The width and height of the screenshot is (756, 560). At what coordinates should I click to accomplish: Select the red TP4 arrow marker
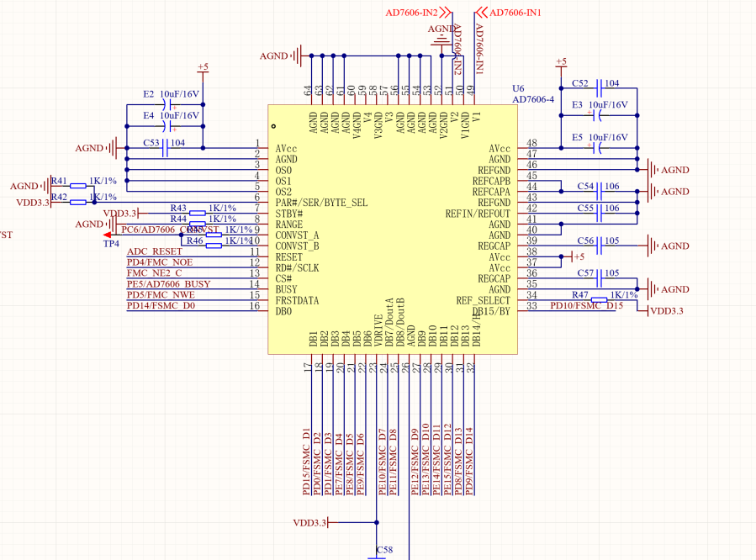click(x=107, y=235)
